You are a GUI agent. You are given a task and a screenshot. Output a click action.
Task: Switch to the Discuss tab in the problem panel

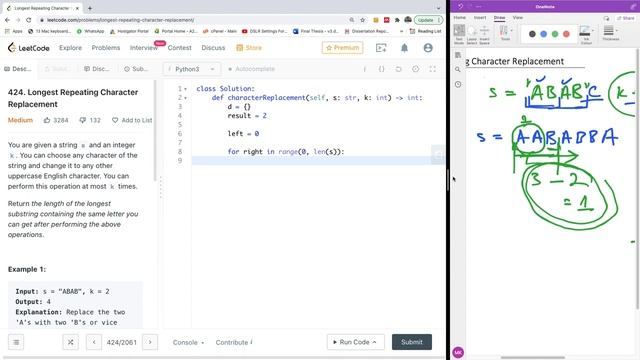[97, 69]
